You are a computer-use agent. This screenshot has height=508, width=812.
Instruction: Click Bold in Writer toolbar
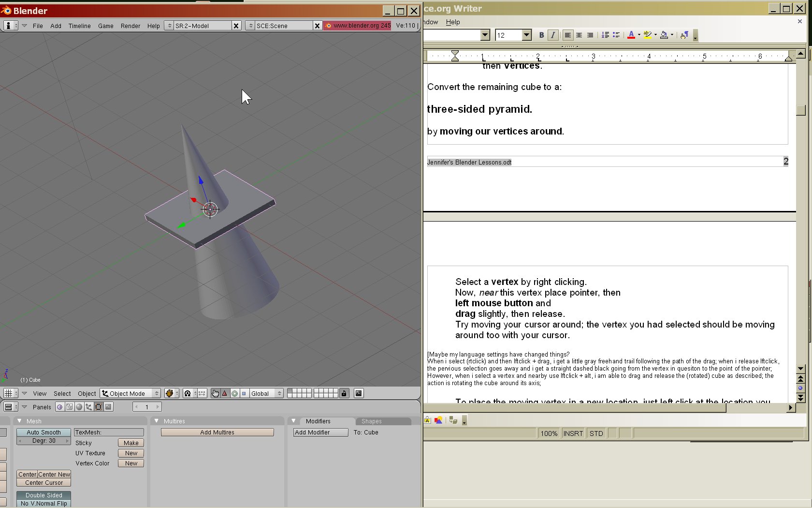[x=541, y=35]
